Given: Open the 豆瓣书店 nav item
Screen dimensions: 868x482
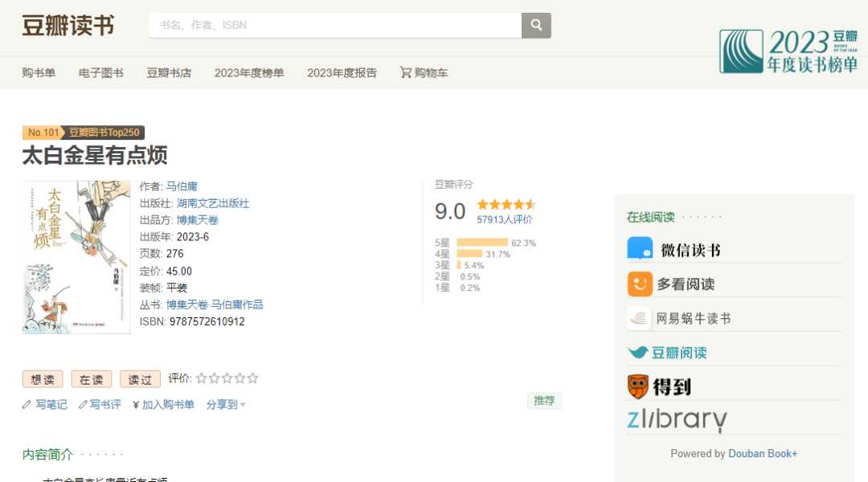Looking at the screenshot, I should tap(169, 72).
